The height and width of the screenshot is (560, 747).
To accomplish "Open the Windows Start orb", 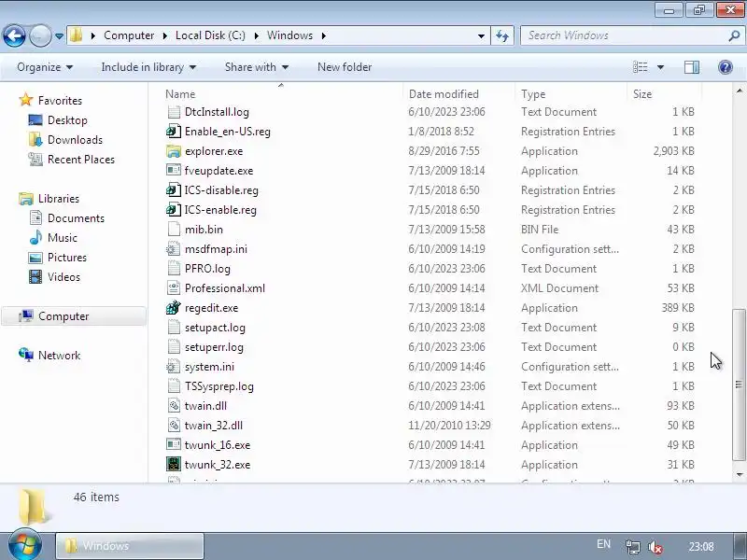I will point(24,544).
